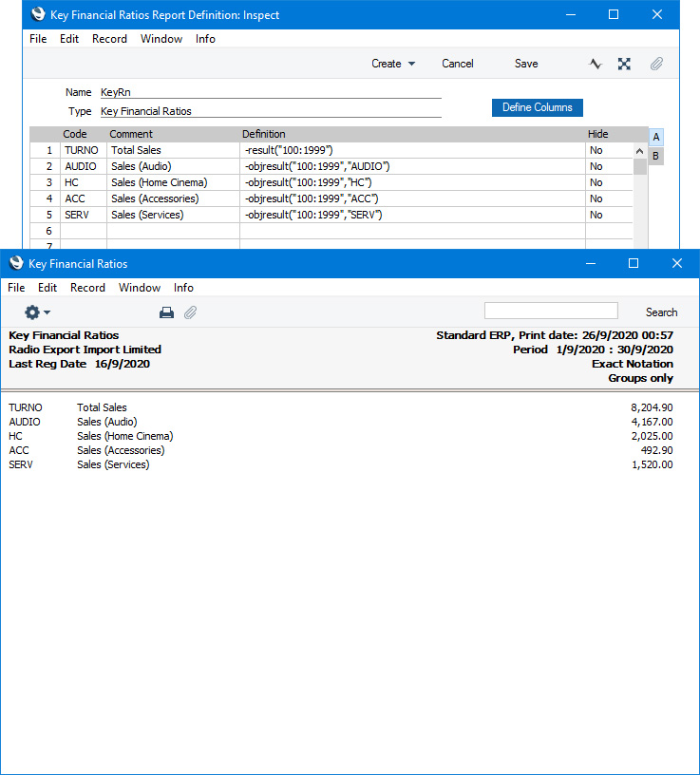Click the paperclip icon in Key Financial Ratios window

(190, 312)
